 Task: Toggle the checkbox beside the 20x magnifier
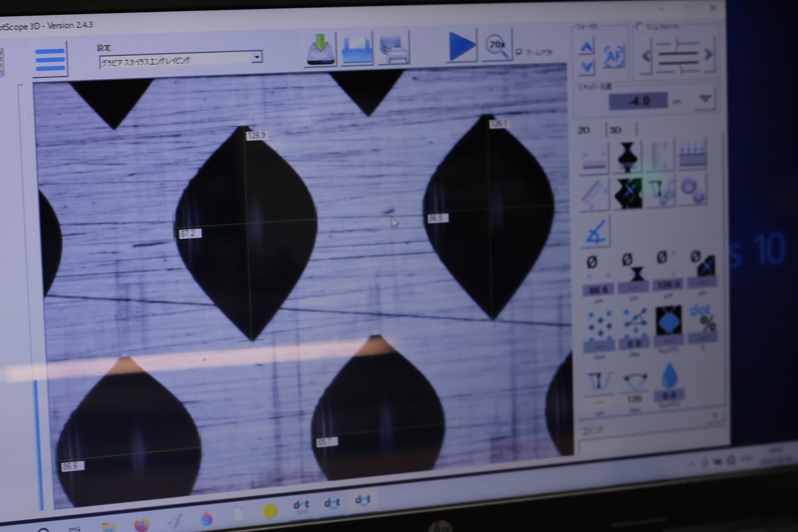[519, 52]
